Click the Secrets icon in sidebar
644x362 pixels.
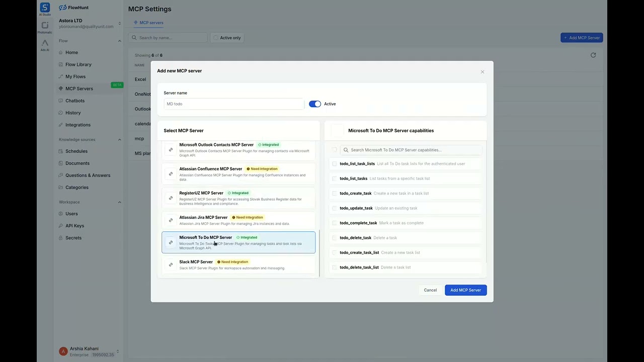tap(61, 238)
